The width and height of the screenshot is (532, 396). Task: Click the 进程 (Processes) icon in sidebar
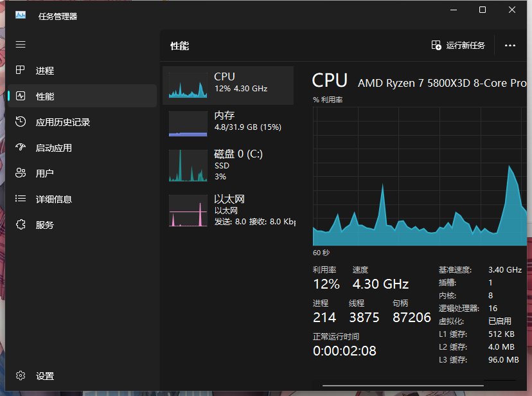click(21, 71)
